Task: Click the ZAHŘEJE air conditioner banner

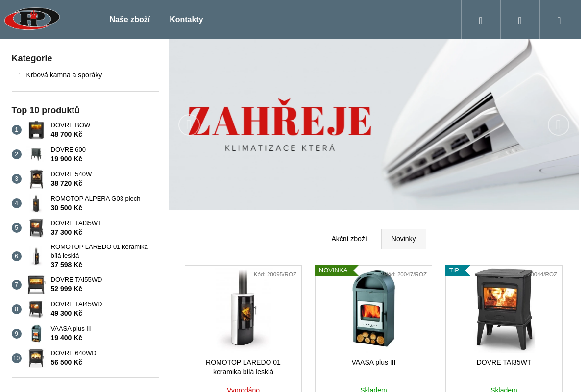Action: coord(374,125)
